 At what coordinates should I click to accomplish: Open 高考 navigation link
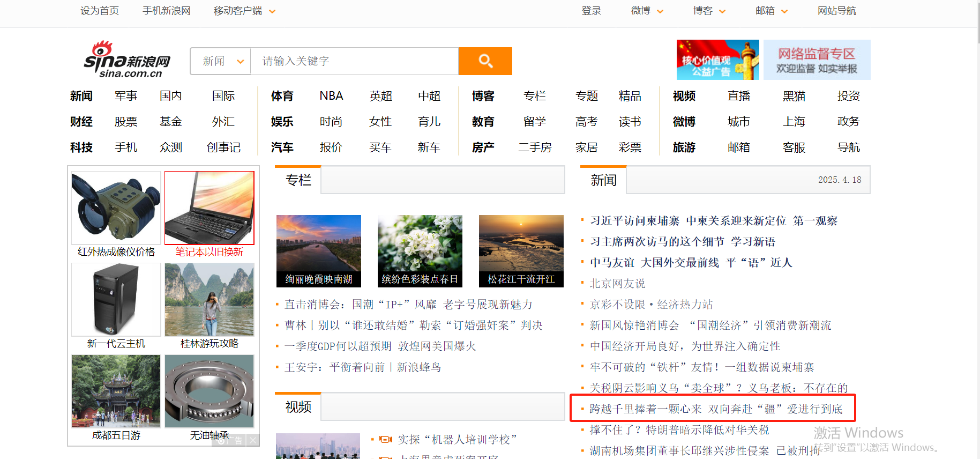click(587, 122)
